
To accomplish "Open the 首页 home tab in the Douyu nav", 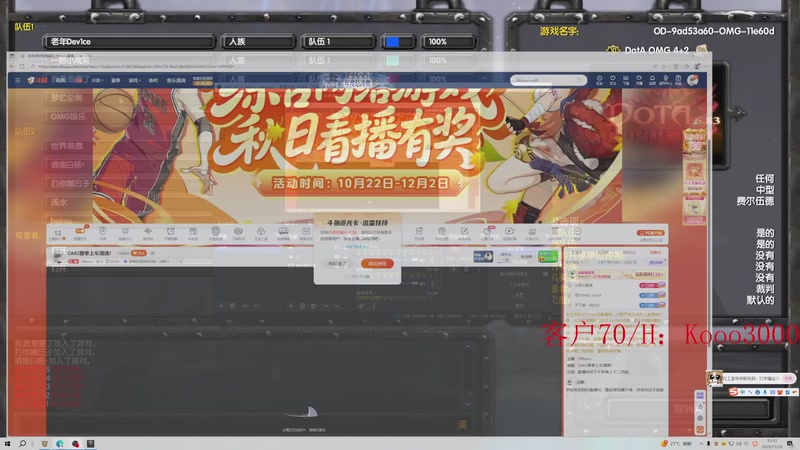I will point(60,80).
